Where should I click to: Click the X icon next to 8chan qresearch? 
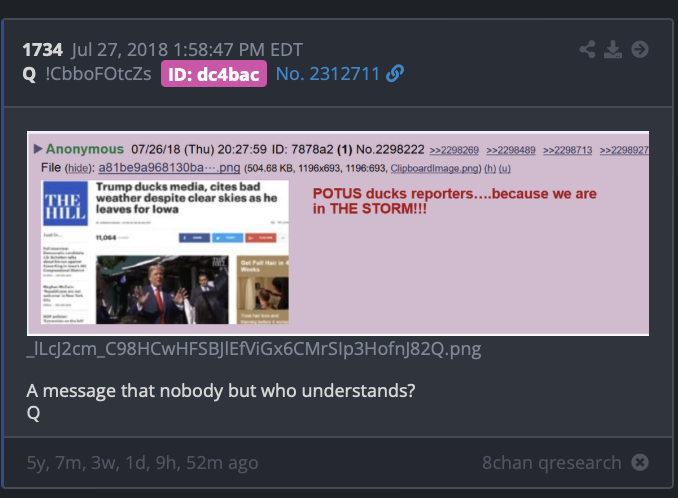coord(640,463)
